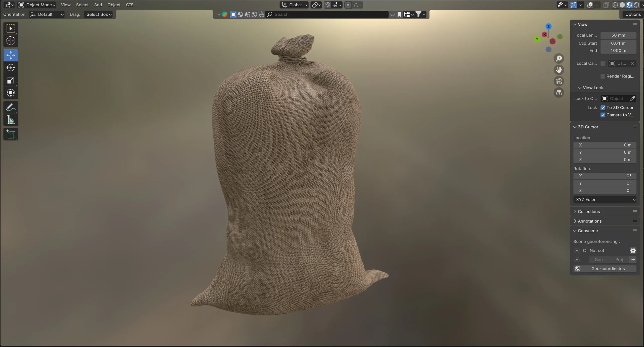Select the Move tool

coord(11,55)
